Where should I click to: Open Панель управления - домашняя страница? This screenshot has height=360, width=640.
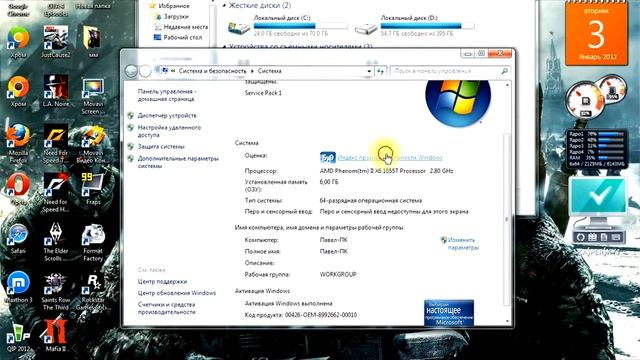click(x=167, y=95)
